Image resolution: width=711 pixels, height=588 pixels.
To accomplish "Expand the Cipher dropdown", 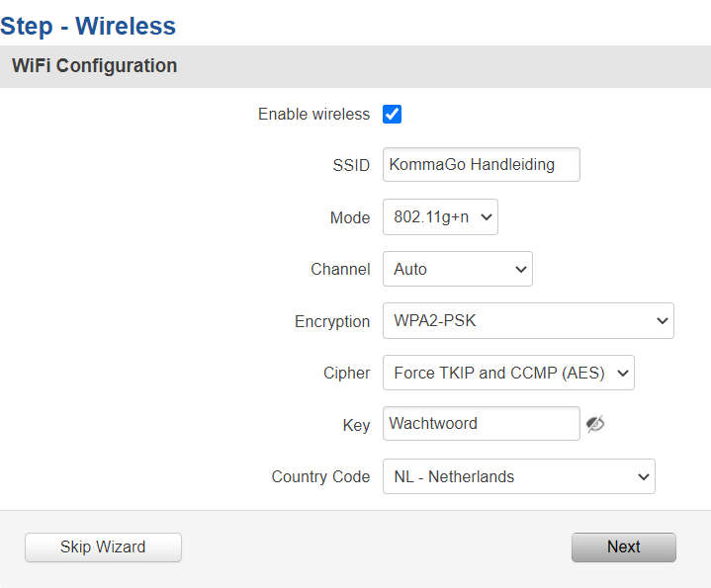I will pyautogui.click(x=508, y=373).
